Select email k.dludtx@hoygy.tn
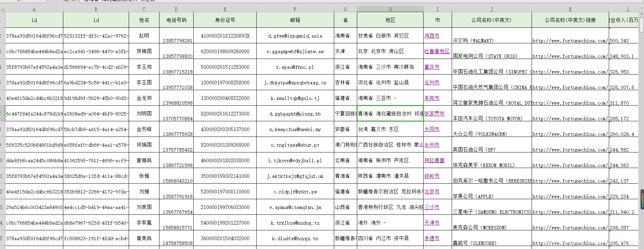This screenshot has height=249, width=644. 295,238
